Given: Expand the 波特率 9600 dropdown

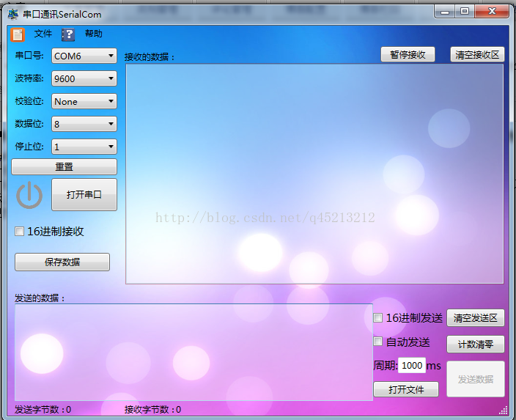Looking at the screenshot, I should 84,78.
